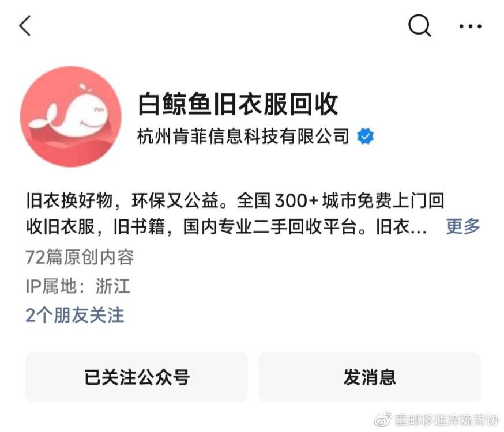Screen dimensions: 504x432
Task: Go back using the left arrow
Action: point(25,26)
